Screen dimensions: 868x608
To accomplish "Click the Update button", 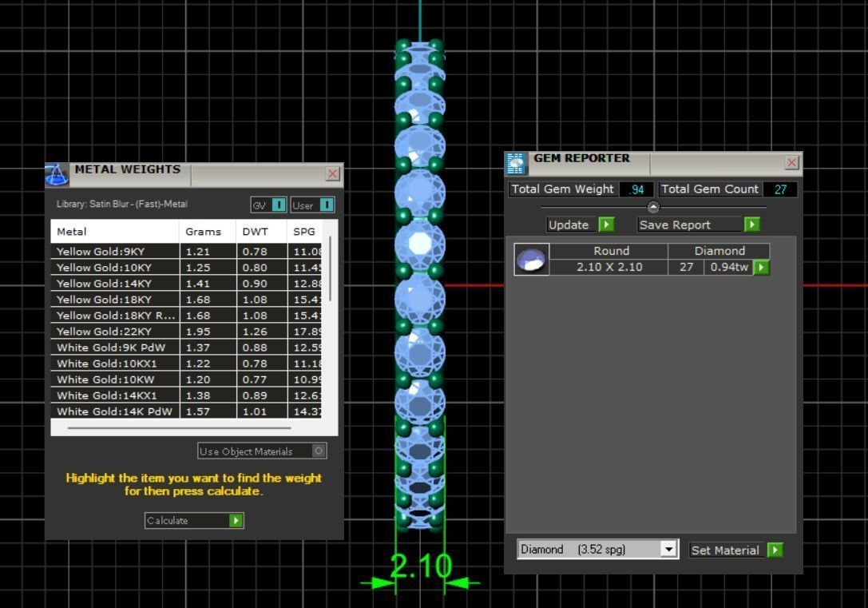I will point(570,225).
